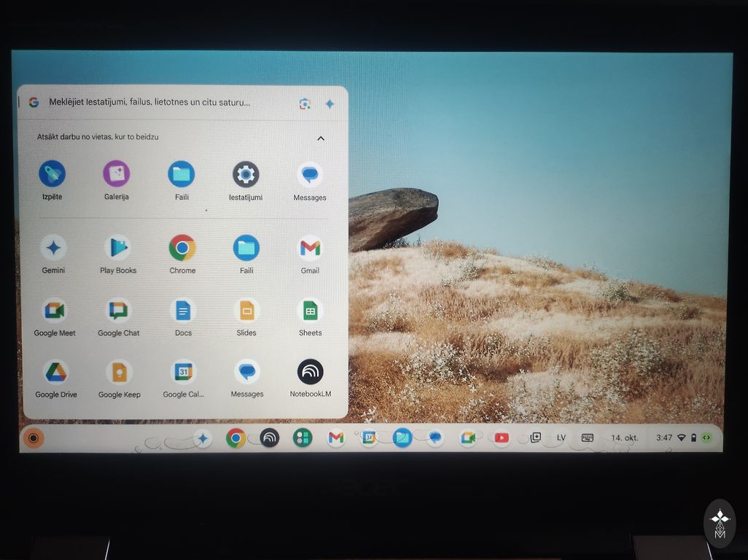The height and width of the screenshot is (560, 748).
Task: Open the LV input language menu
Action: (x=561, y=438)
